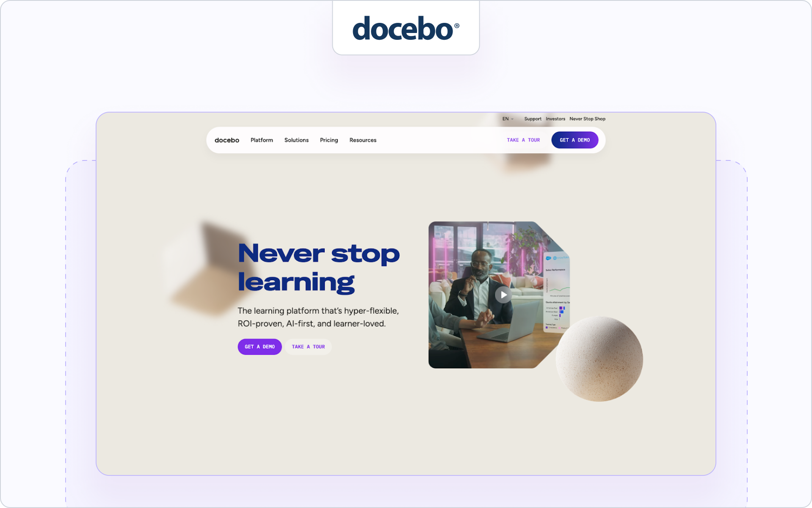This screenshot has height=508, width=812.
Task: Select the Pricing menu item
Action: pyautogui.click(x=329, y=140)
